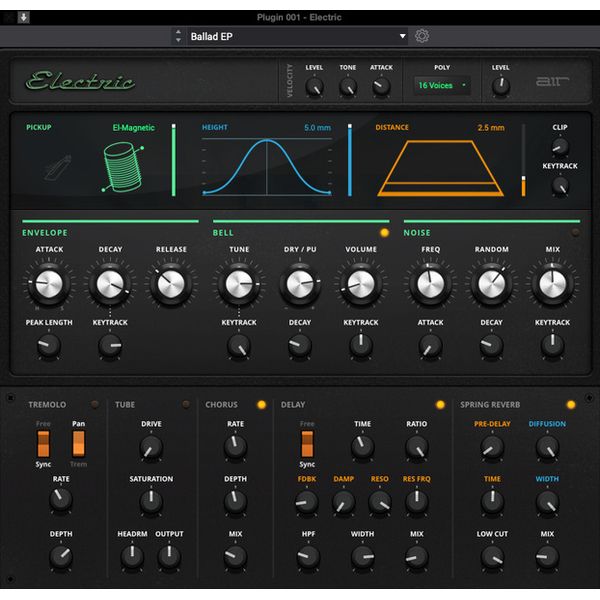Click the Velocity Level knob
This screenshot has height=600, width=600.
314,87
